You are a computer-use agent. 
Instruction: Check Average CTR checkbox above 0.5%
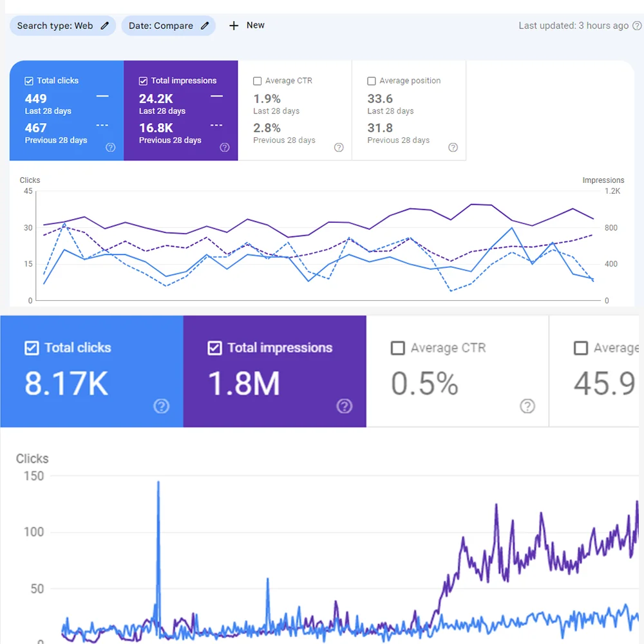398,348
